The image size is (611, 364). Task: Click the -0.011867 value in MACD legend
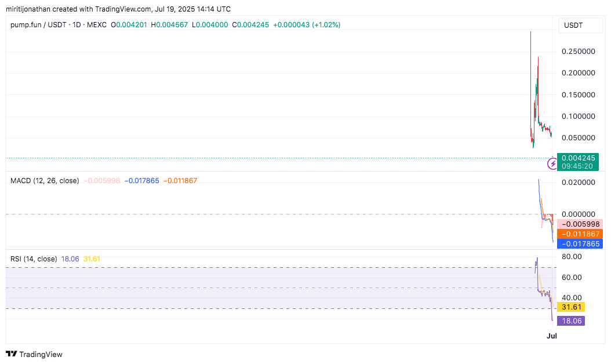point(180,181)
